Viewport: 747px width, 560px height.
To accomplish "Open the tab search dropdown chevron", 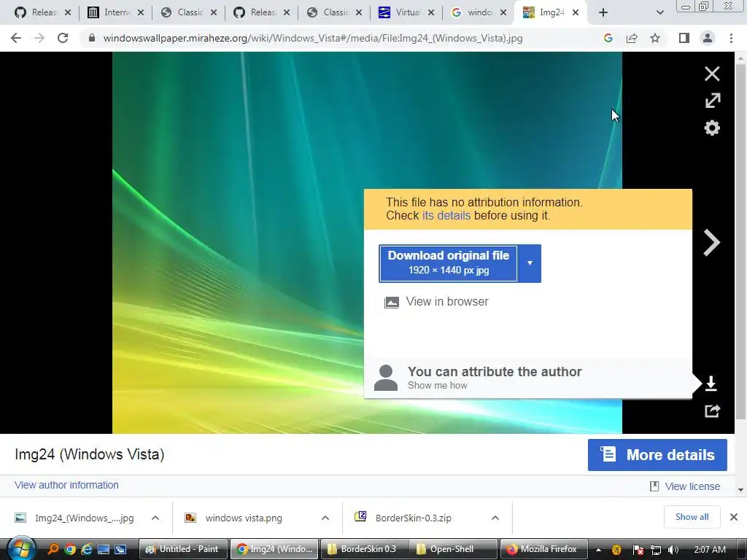I will coord(659,12).
